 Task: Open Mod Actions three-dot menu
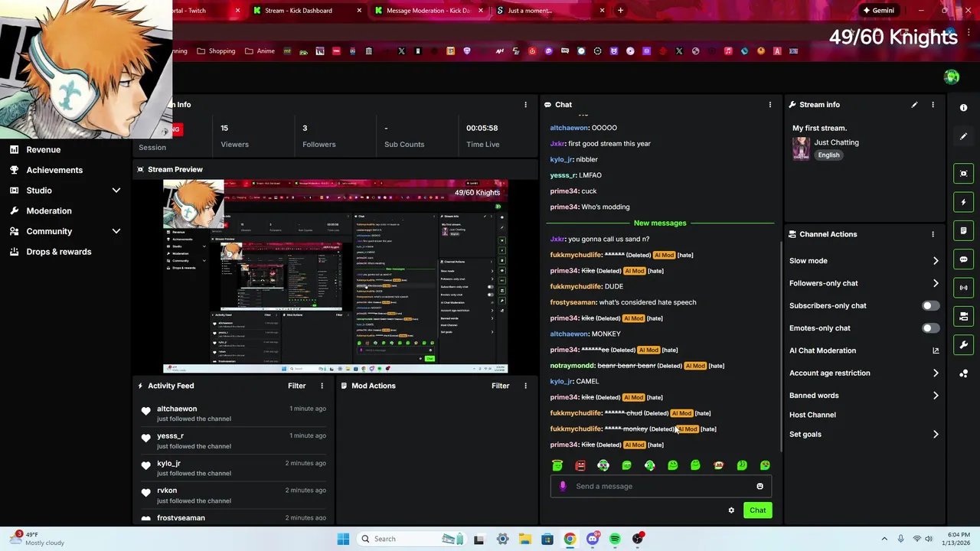[525, 386]
